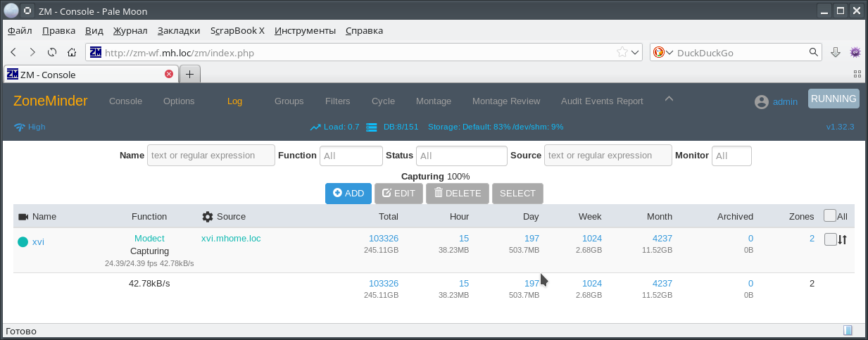Image resolution: width=868 pixels, height=340 pixels.
Task: Click the RUNNING state button
Action: [834, 99]
